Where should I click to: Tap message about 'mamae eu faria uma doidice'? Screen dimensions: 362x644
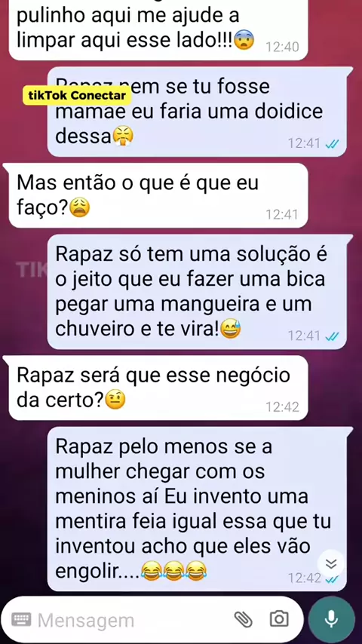pyautogui.click(x=197, y=112)
